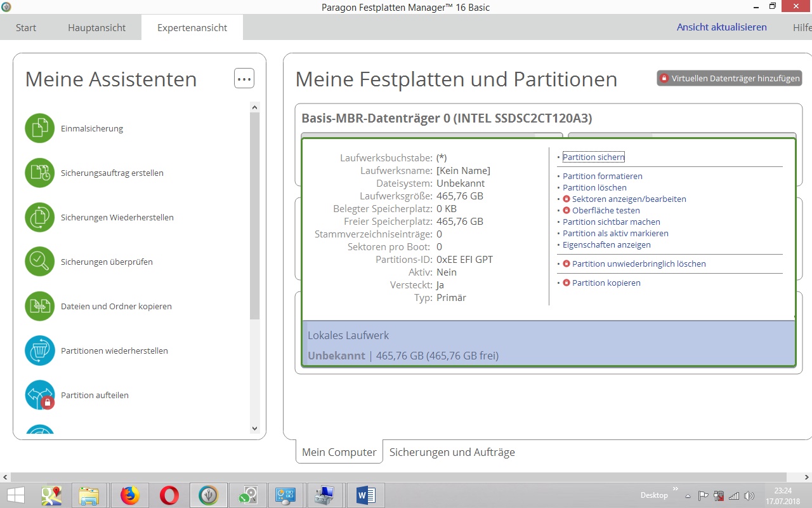Switch to the Hauptansicht tab

pyautogui.click(x=97, y=27)
